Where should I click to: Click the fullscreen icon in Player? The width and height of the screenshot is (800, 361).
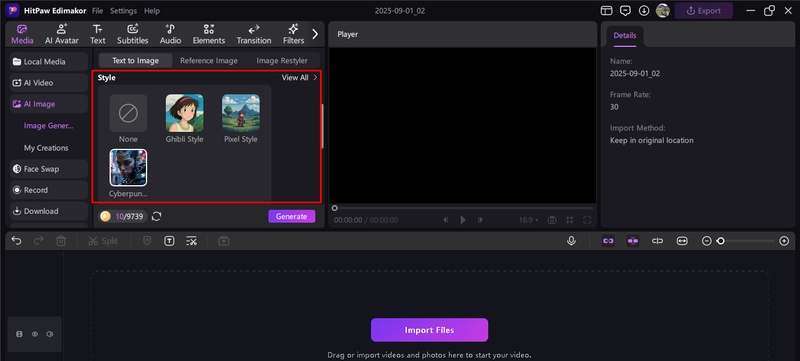tap(587, 220)
